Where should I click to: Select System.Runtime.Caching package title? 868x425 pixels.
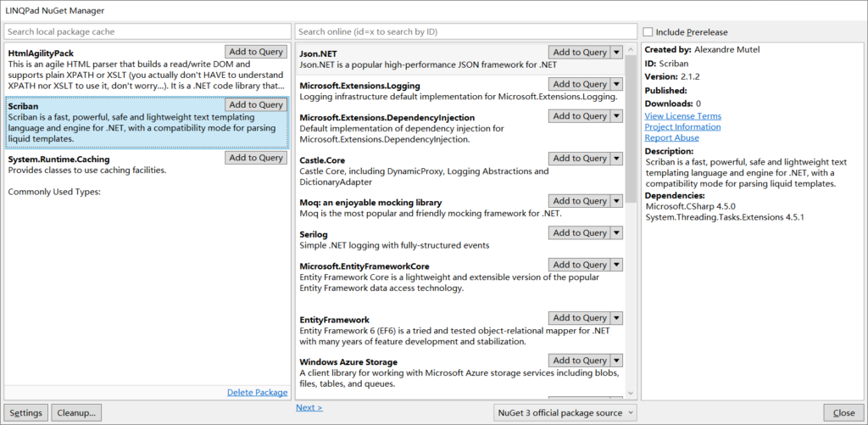58,159
